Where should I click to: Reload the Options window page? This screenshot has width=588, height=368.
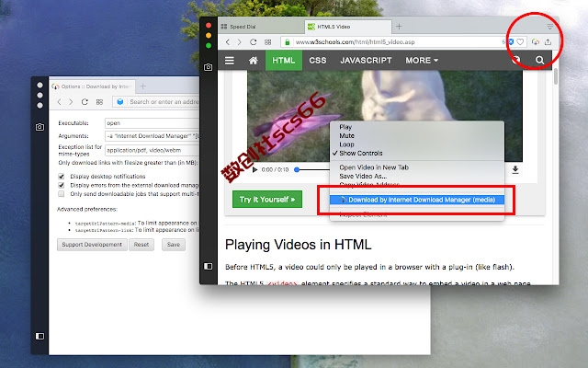coord(85,102)
